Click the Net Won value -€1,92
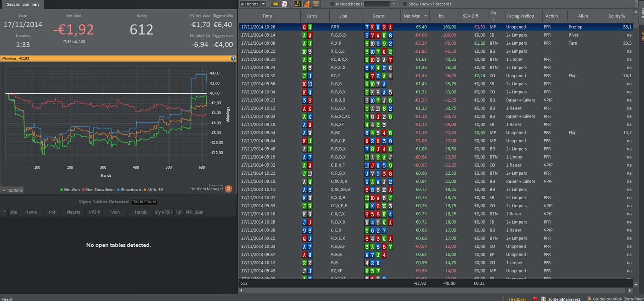This screenshot has width=644, height=301. 74,29
